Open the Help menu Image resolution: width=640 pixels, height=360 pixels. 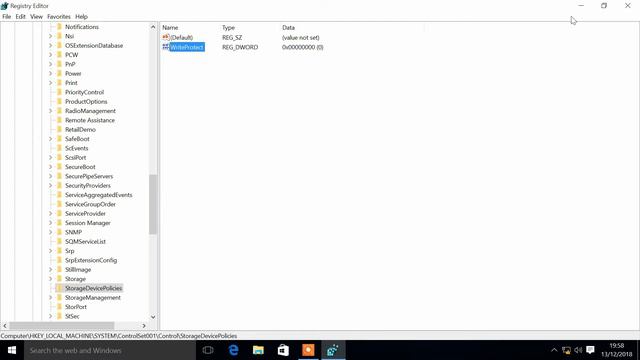(x=81, y=17)
